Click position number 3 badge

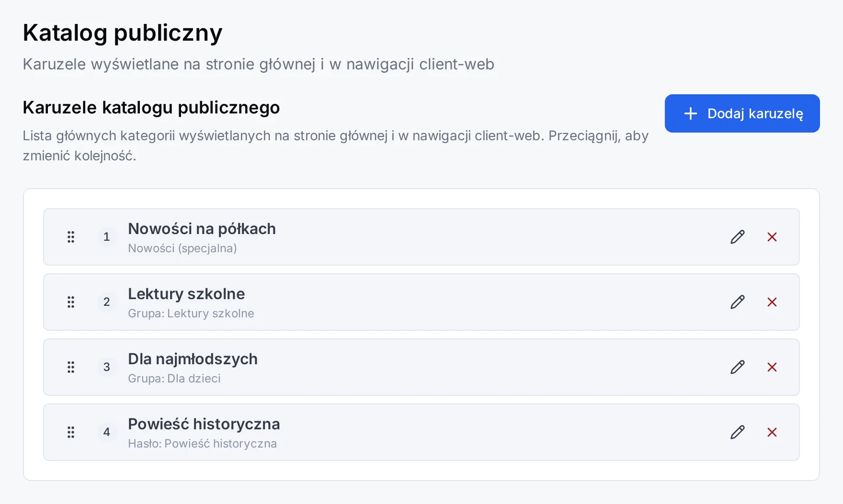(107, 367)
